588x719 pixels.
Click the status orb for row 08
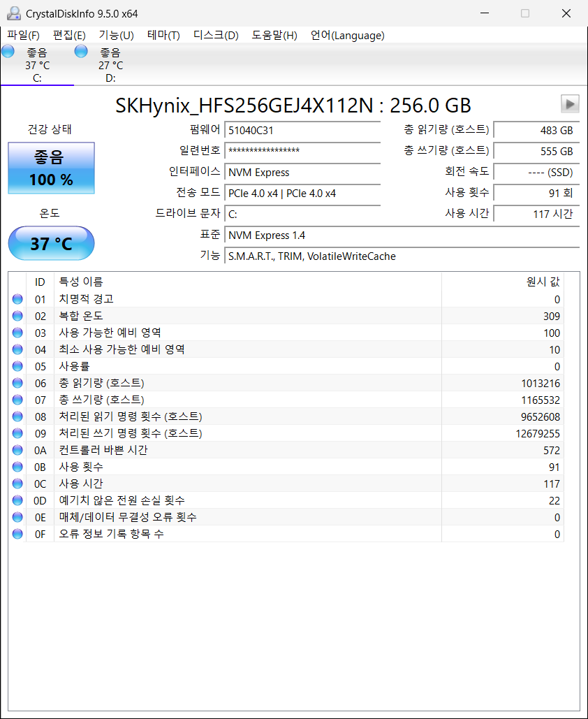coord(17,416)
